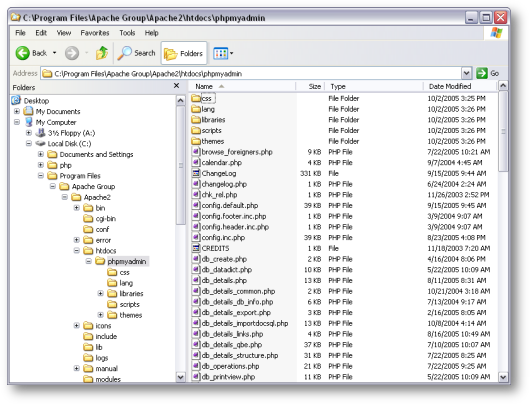This screenshot has height=404, width=530.
Task: Select db_details_structure.php file name
Action: (x=240, y=355)
